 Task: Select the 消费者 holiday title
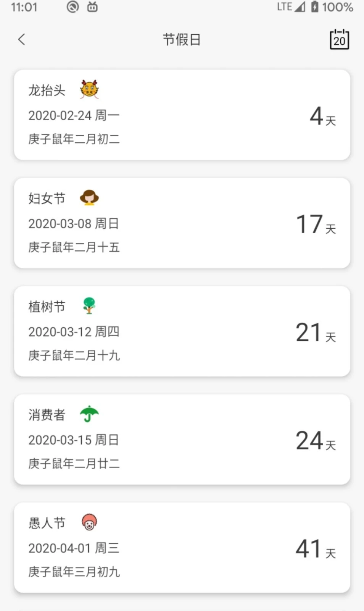coord(47,415)
